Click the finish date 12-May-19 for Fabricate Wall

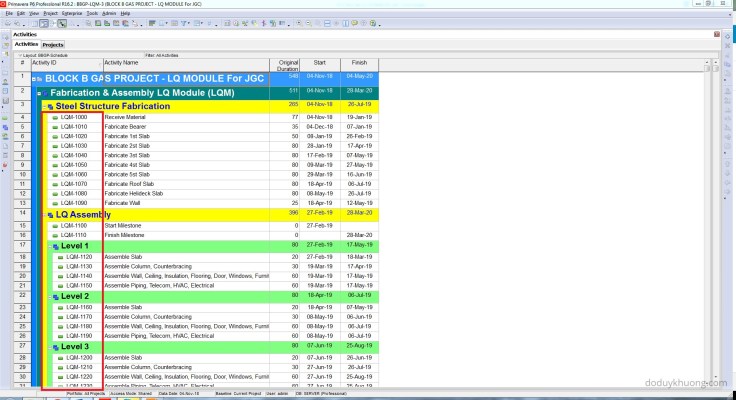coord(360,203)
